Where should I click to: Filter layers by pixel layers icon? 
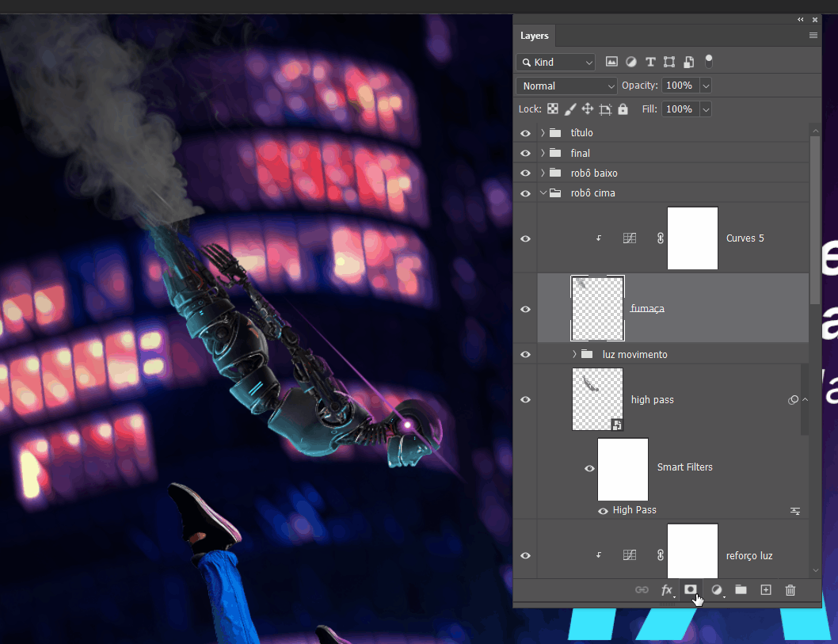click(x=611, y=62)
